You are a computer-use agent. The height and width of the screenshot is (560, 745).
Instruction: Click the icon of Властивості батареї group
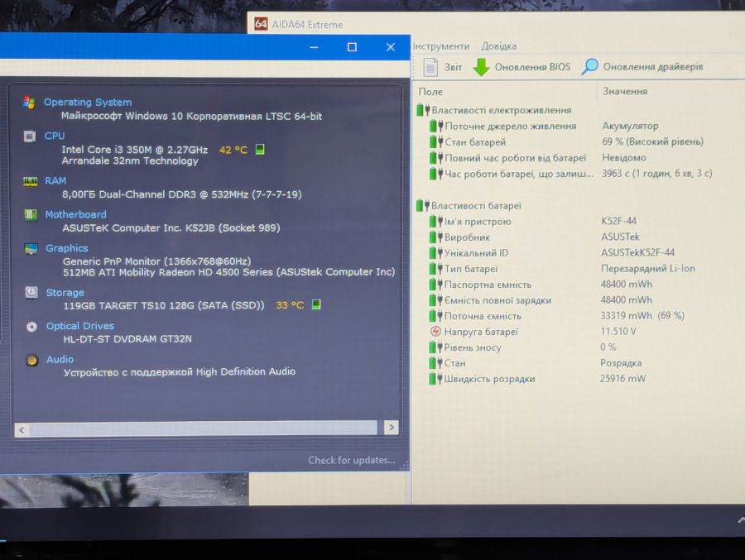(422, 206)
